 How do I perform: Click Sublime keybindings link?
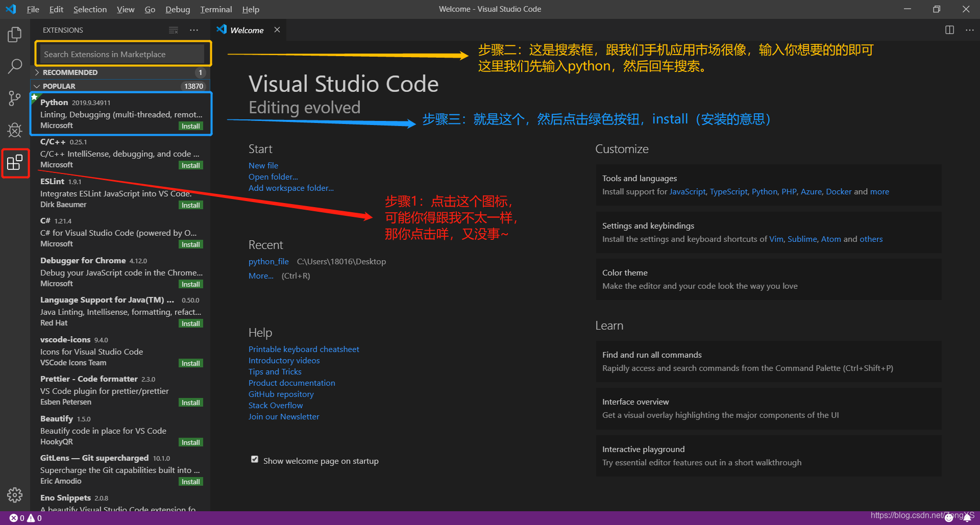tap(802, 239)
